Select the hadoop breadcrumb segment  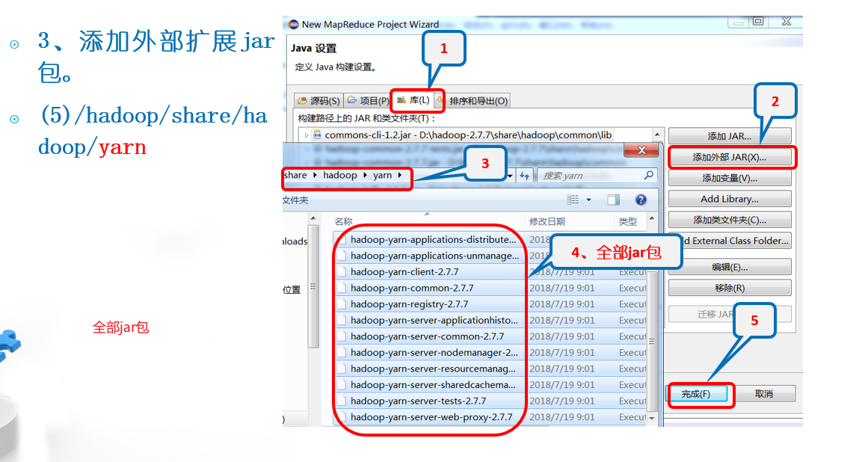340,175
